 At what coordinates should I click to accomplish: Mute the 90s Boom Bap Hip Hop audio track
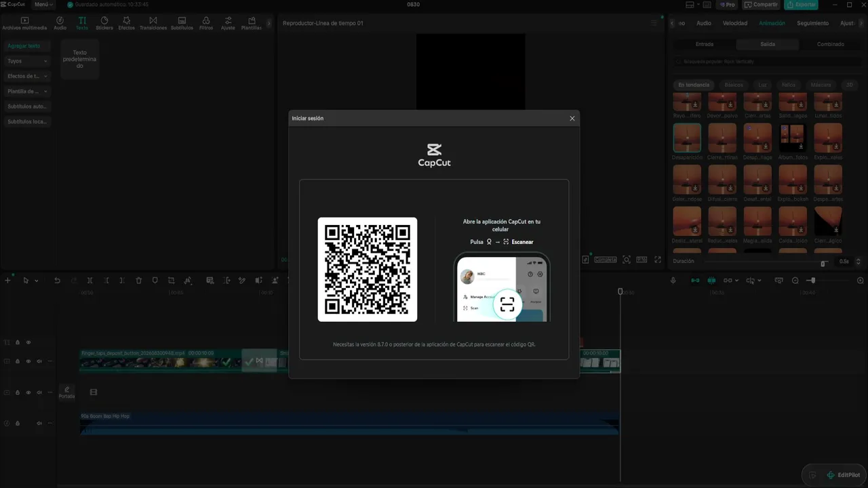click(x=39, y=424)
